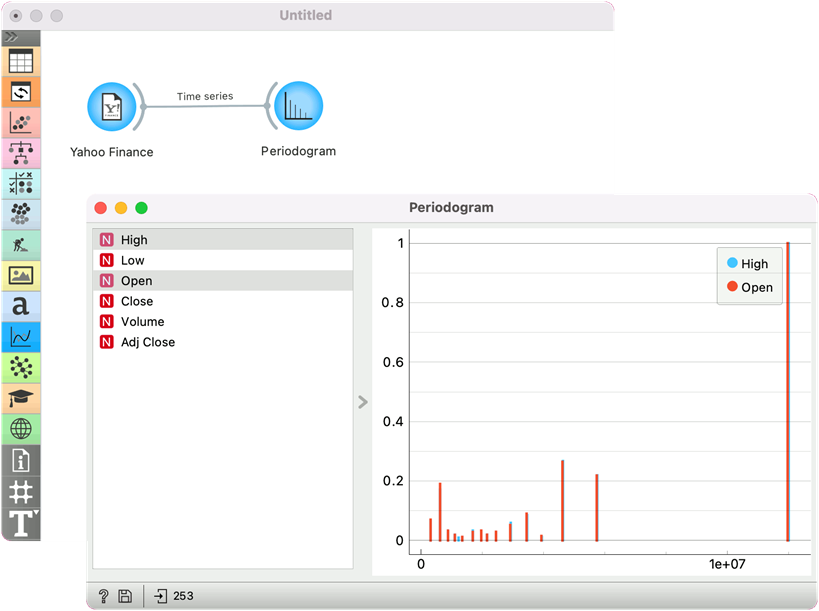Click the High legend entry in plot
819x611 pixels.
coord(747,264)
